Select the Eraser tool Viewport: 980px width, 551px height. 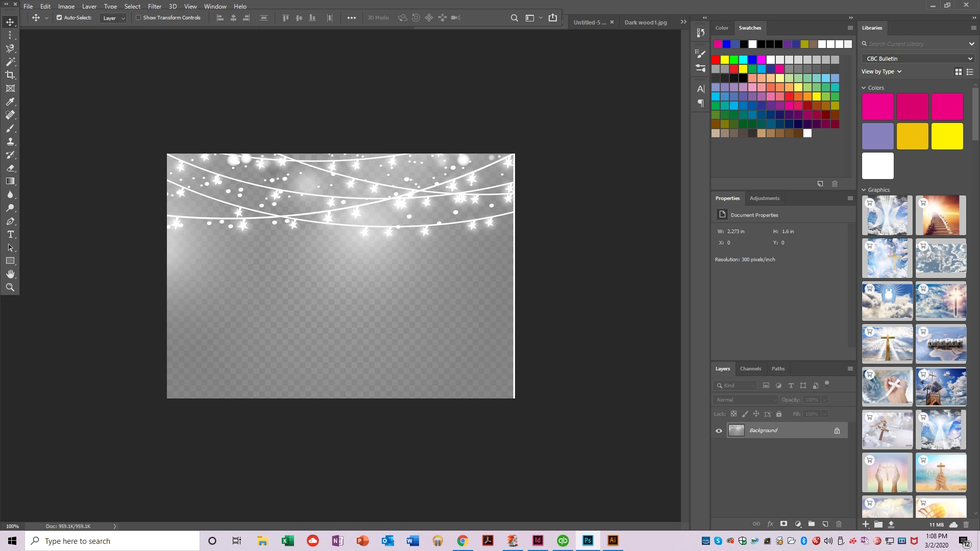pyautogui.click(x=10, y=168)
